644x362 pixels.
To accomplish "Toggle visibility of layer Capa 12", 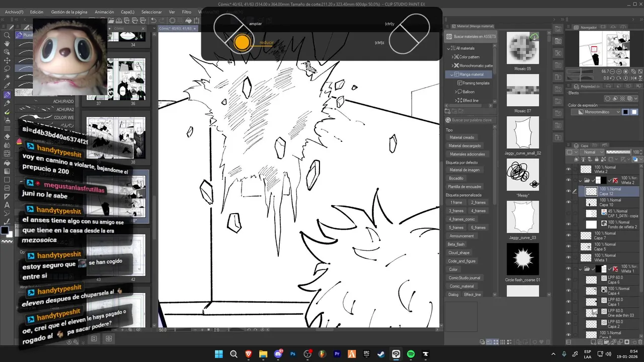I will coord(569,191).
